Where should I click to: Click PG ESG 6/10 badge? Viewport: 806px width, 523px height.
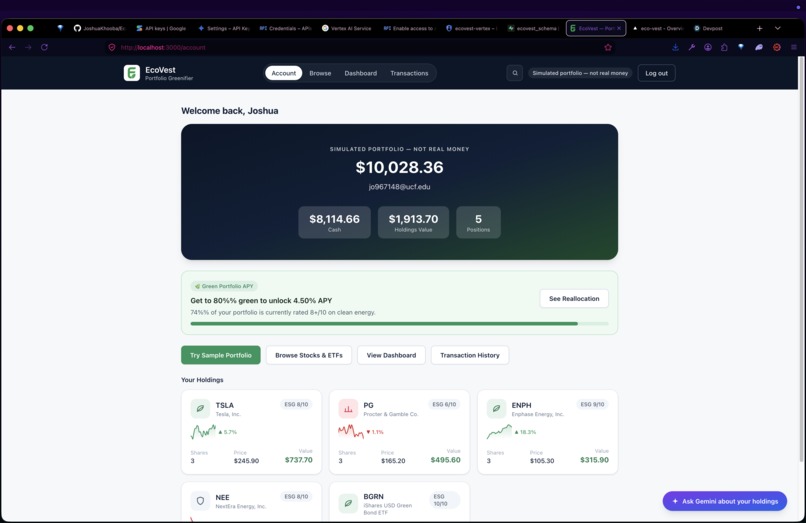(x=444, y=404)
